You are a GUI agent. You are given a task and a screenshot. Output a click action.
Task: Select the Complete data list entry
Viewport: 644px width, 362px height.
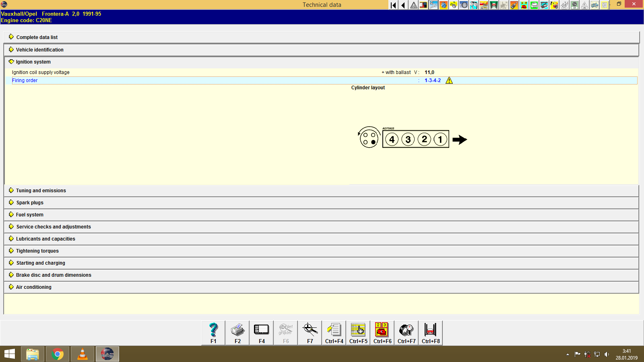coord(37,37)
